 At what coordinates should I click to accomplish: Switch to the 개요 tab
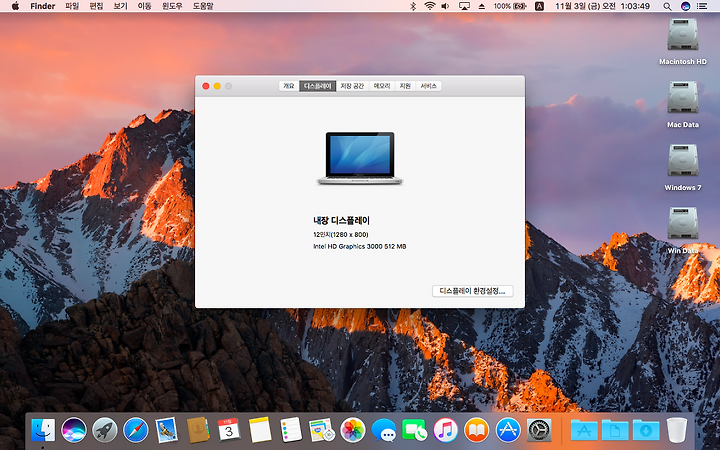click(x=289, y=86)
